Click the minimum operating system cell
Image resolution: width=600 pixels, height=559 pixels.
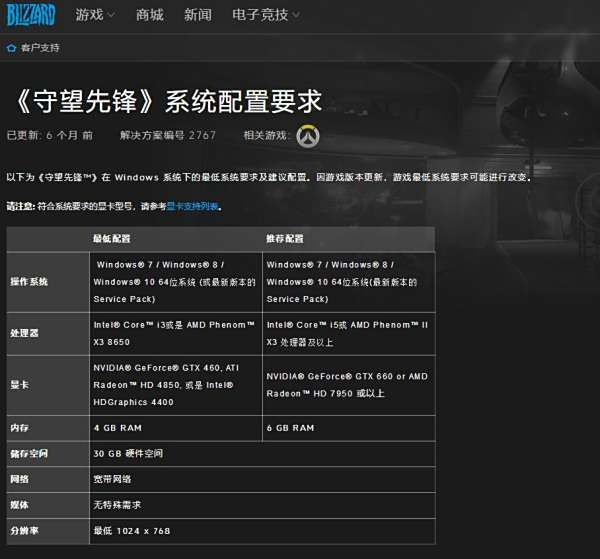[x=176, y=282]
